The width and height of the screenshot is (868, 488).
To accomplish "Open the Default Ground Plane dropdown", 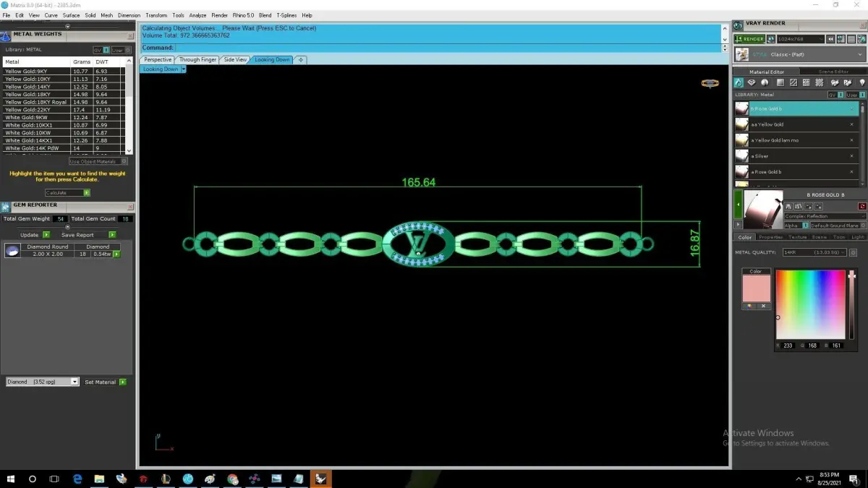I will (x=838, y=226).
